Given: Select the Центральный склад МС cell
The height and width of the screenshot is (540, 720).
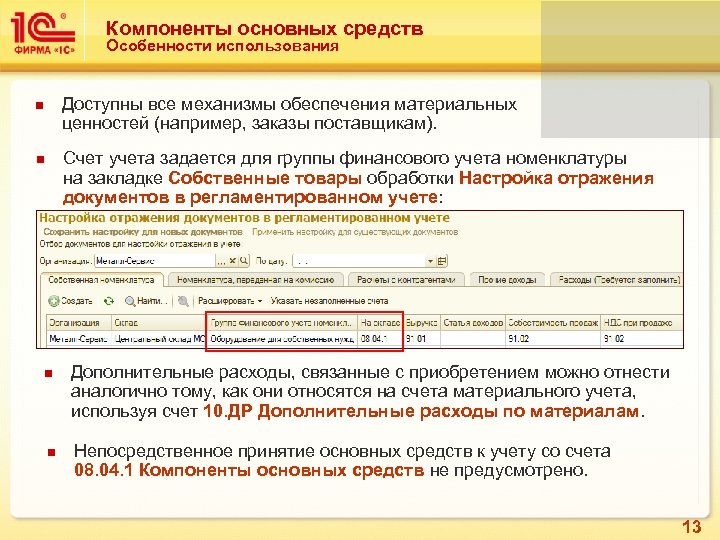Looking at the screenshot, I should pyautogui.click(x=159, y=339).
